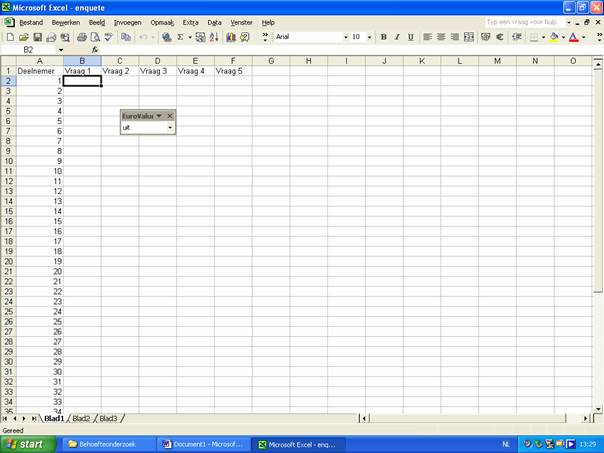604x453 pixels.
Task: Open the Chart Wizard icon
Action: pyautogui.click(x=231, y=37)
